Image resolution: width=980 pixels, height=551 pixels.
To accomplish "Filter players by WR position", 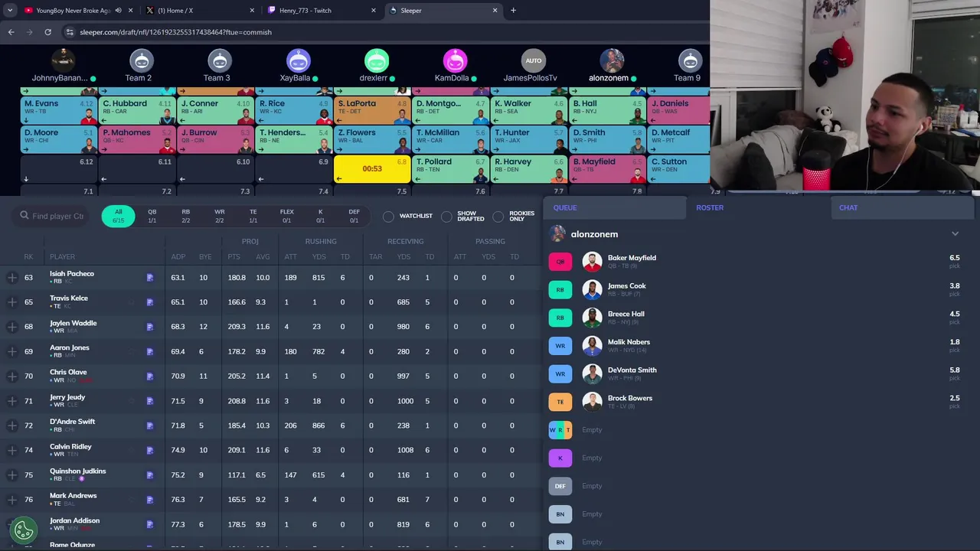I will tap(219, 217).
